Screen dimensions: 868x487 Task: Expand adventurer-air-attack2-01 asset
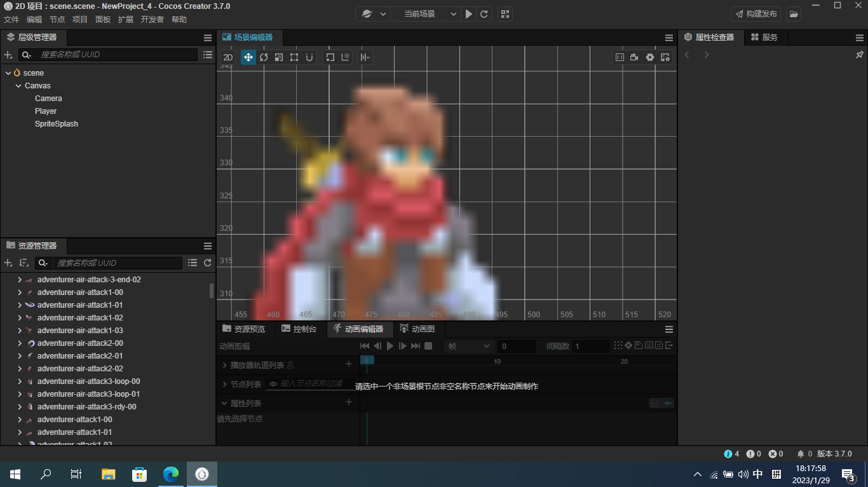(x=20, y=356)
